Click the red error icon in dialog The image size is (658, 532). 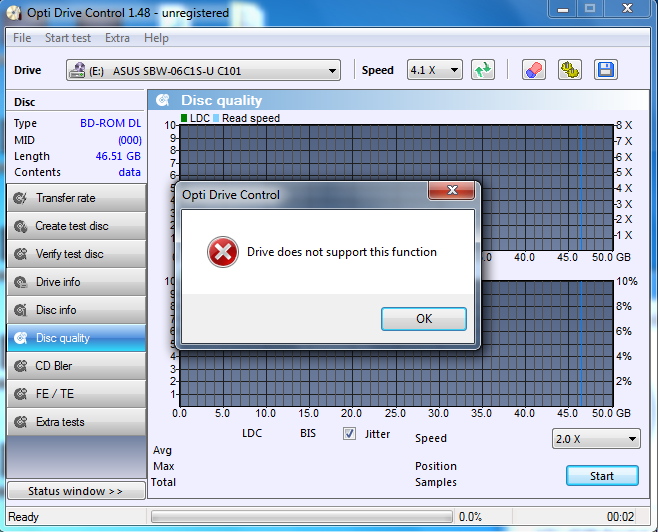point(223,252)
